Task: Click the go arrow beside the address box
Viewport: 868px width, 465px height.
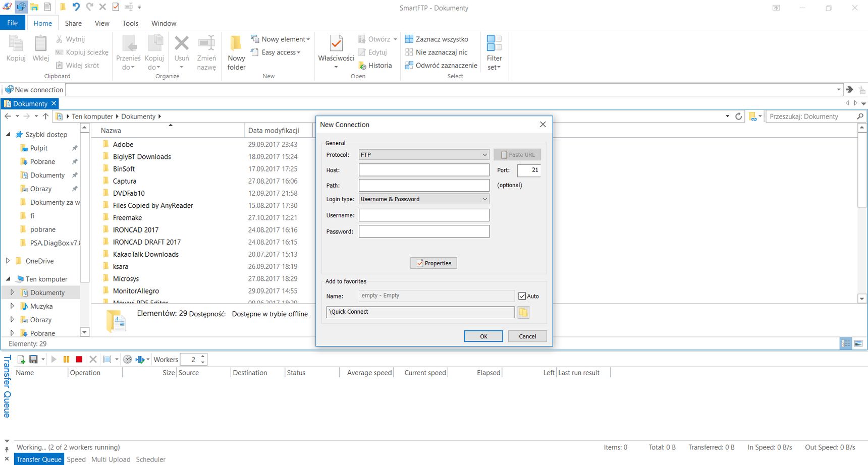Action: [849, 90]
